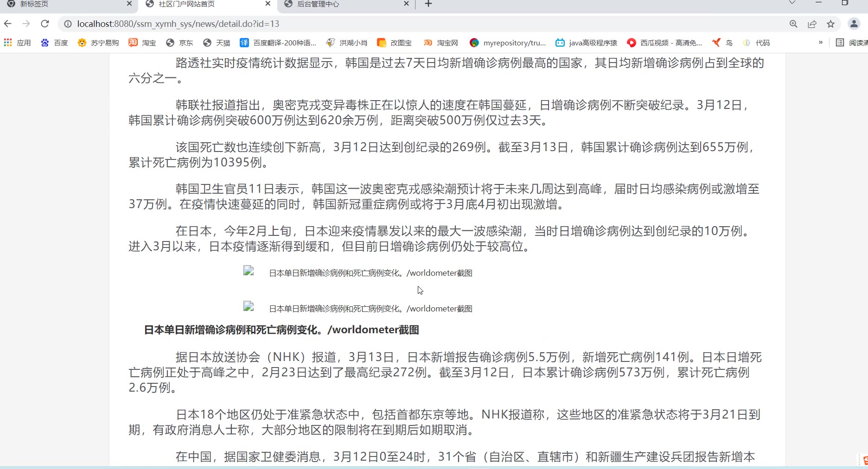
Task: Click the bold caption 日本单日新增确诊病例和死亡病例变化
Action: point(281,330)
